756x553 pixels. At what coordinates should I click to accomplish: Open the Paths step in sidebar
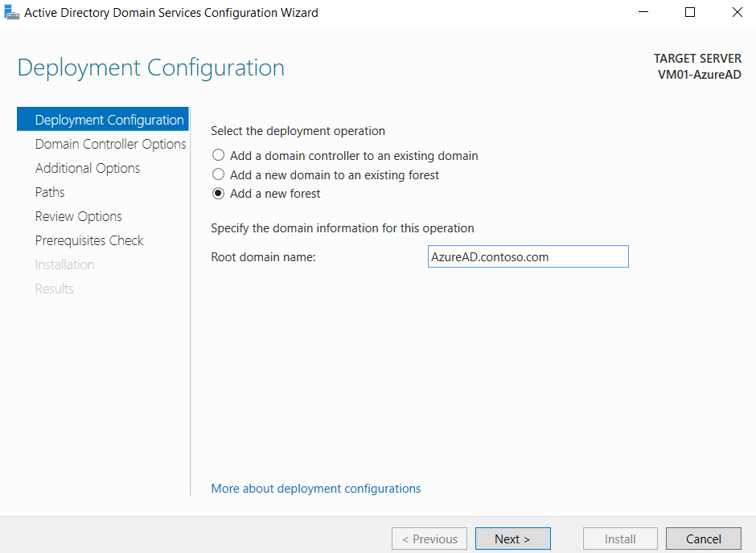coord(50,192)
